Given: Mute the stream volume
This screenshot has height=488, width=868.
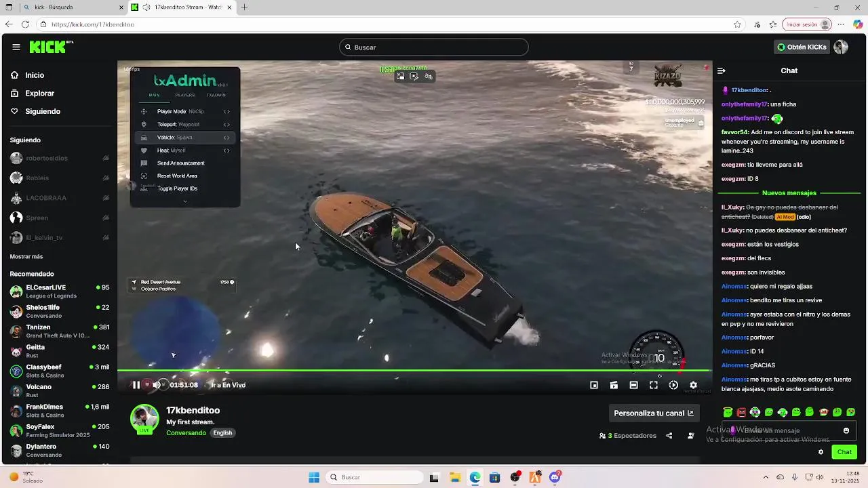Looking at the screenshot, I should point(156,385).
